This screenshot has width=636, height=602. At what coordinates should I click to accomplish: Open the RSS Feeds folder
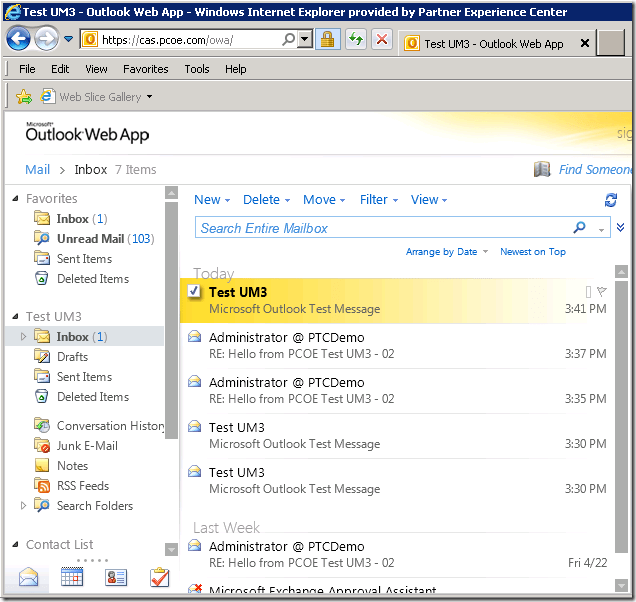pyautogui.click(x=83, y=486)
